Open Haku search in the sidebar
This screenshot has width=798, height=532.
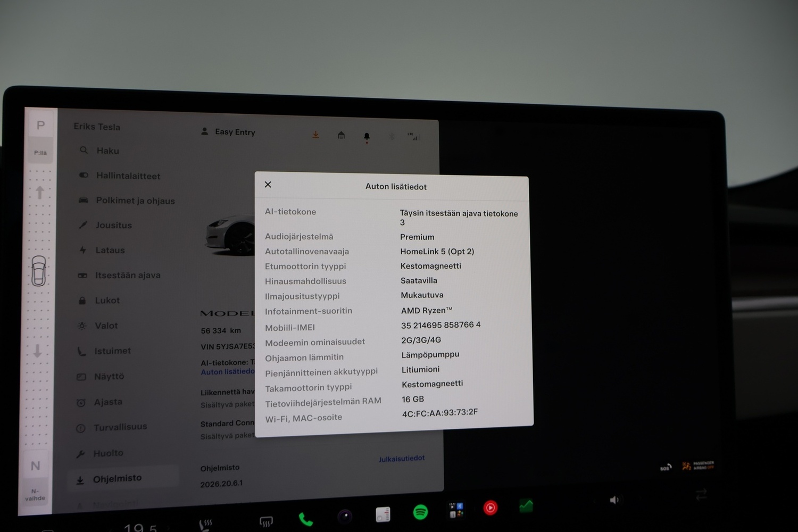[x=99, y=151]
